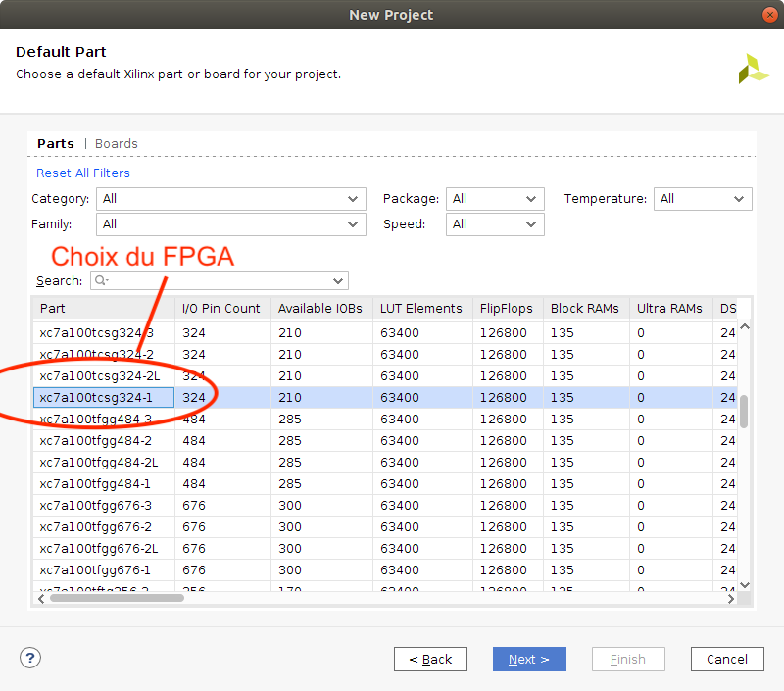Screen dimensions: 784x691
Task: Sort by Ultra RAMs column header
Action: (671, 309)
